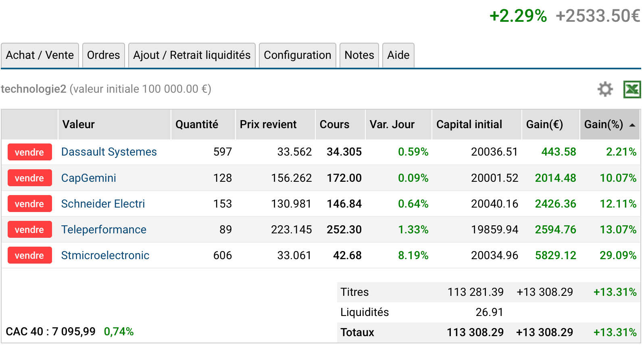Sort by the Cours column header

[340, 125]
